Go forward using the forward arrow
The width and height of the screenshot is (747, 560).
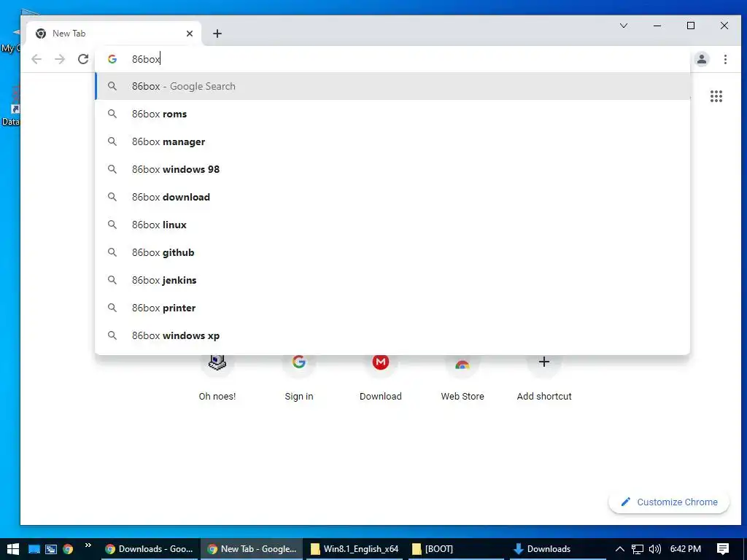(x=60, y=59)
